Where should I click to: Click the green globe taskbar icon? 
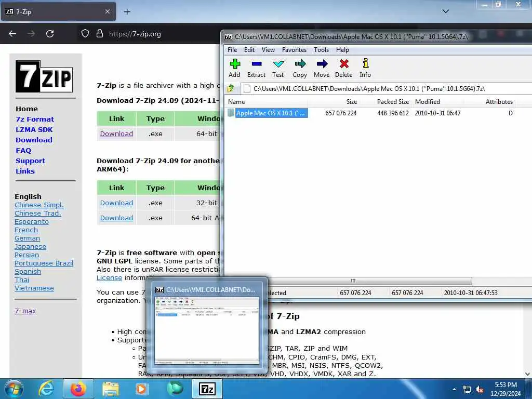coord(175,389)
